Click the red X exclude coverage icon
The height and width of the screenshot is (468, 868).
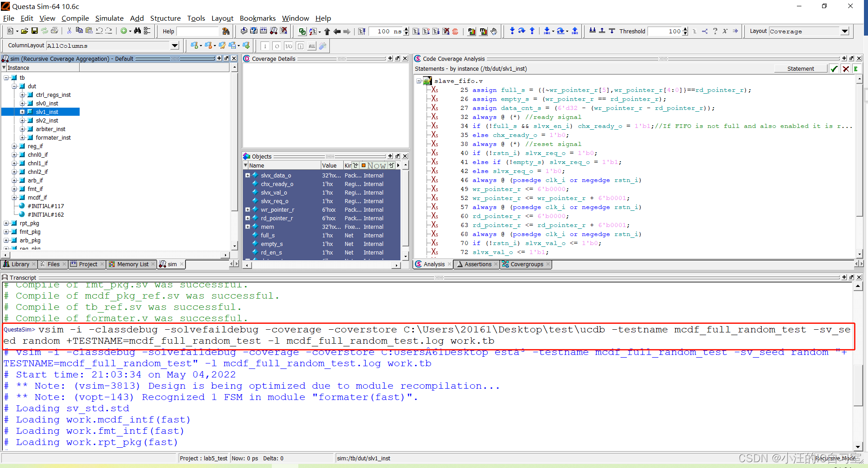[x=846, y=68]
